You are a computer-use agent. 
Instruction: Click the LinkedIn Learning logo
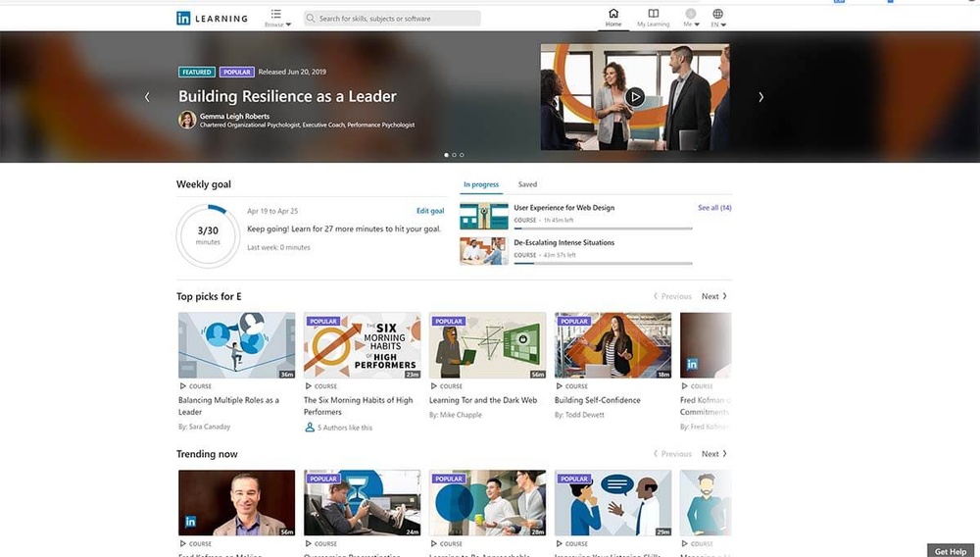pos(212,18)
